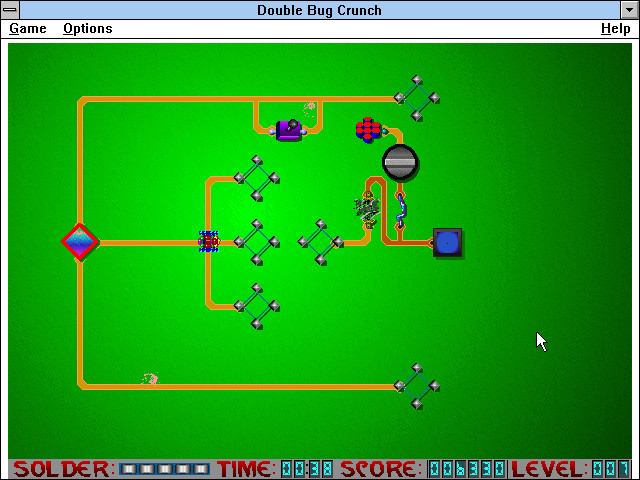The height and width of the screenshot is (480, 640).
Task: Click the pink splat on the bottom trace
Action: [x=150, y=380]
